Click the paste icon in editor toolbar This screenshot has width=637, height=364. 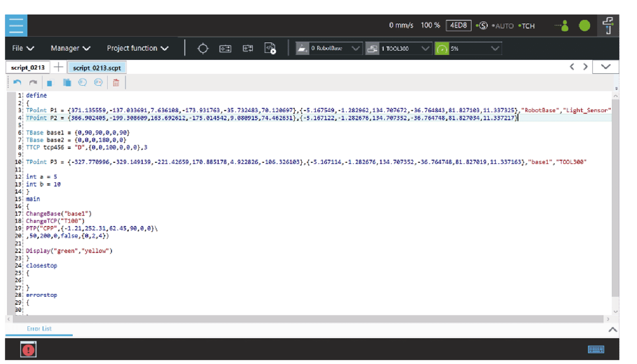tap(67, 82)
